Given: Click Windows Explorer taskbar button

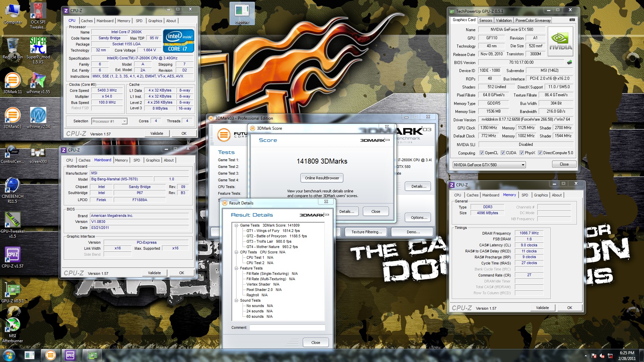Looking at the screenshot, I should tap(29, 355).
